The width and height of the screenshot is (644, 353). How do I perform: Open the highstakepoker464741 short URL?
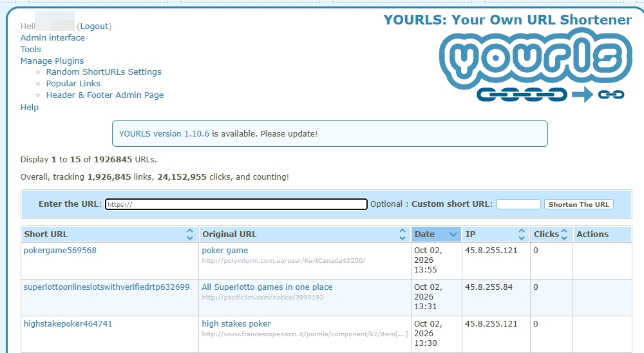pos(68,323)
